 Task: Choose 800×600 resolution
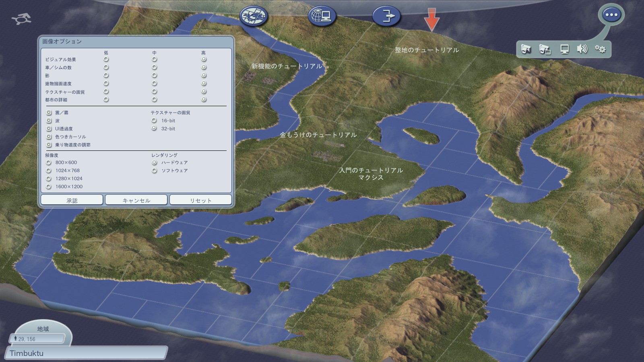click(49, 162)
